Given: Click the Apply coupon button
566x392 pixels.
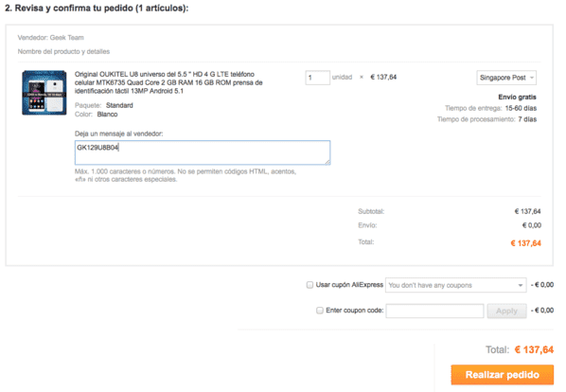Looking at the screenshot, I should (506, 311).
